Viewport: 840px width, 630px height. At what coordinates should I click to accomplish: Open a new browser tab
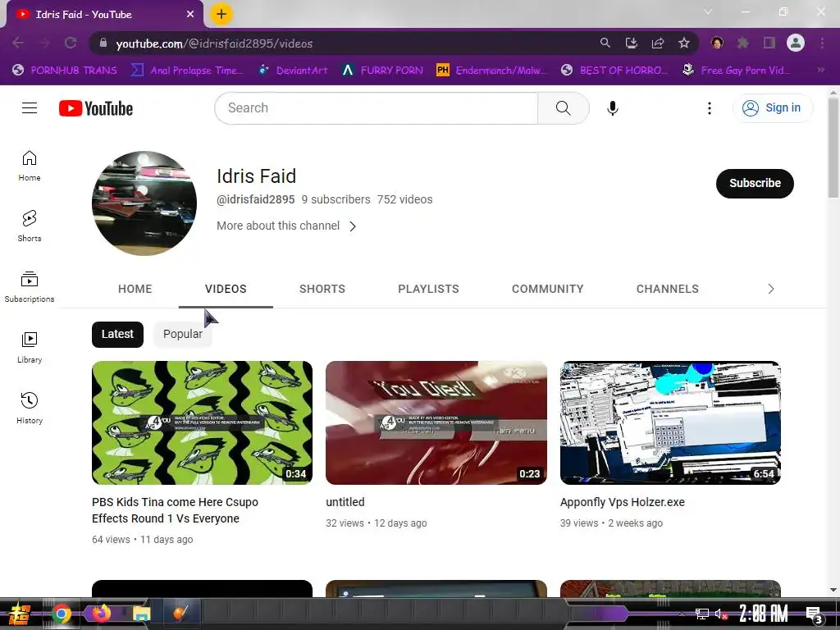[221, 14]
